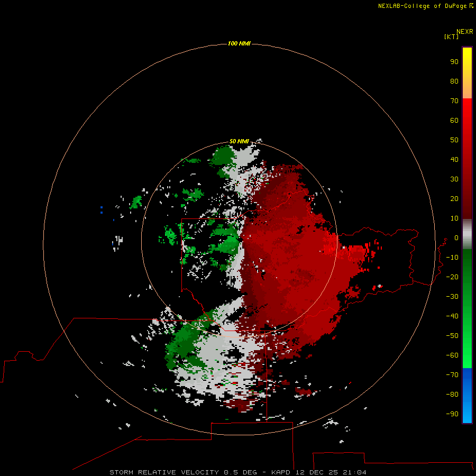Click the 10 value on the velocity legend
The image size is (476, 476).
point(454,218)
